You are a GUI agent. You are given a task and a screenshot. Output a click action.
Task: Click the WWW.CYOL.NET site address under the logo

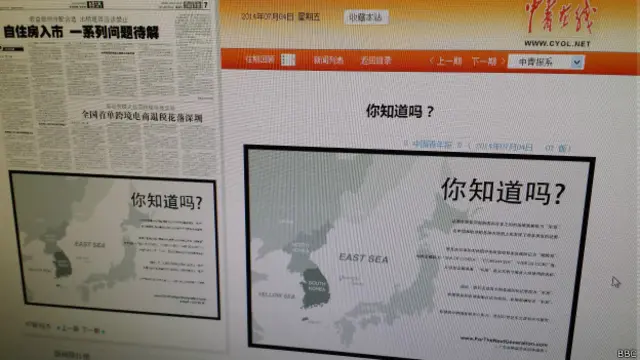(557, 44)
